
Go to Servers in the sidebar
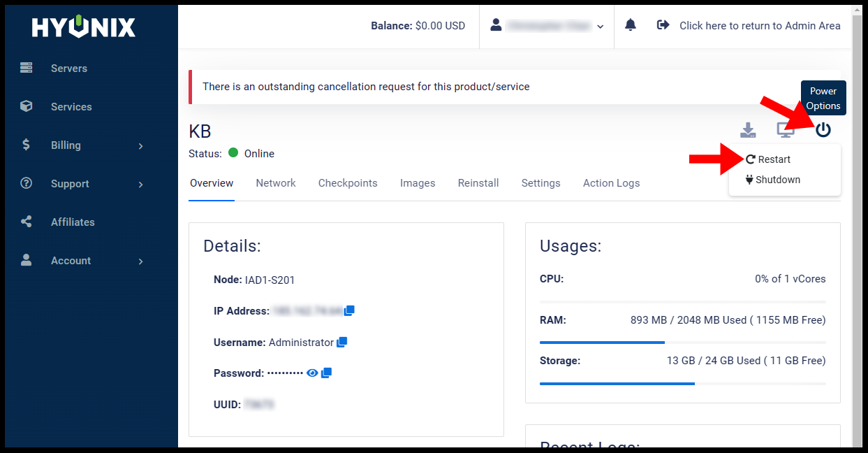point(68,69)
